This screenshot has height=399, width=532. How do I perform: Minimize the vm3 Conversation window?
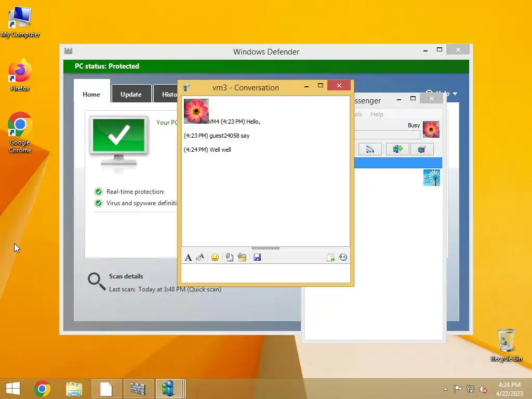[307, 87]
